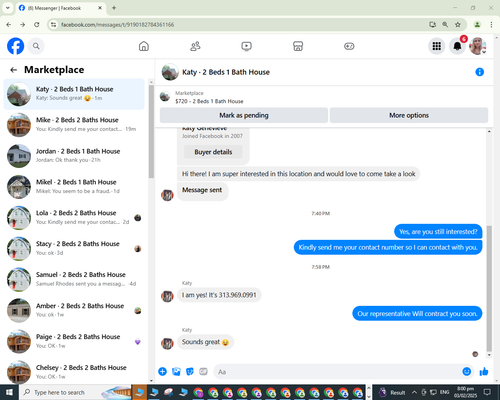
Task: Click the chat area vertical scrollbar
Action: tap(489, 288)
